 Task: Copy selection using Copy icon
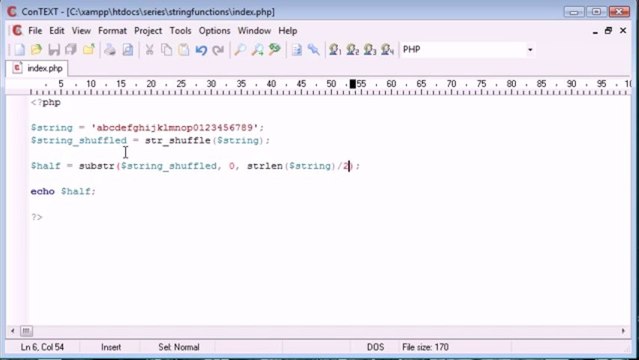point(166,50)
